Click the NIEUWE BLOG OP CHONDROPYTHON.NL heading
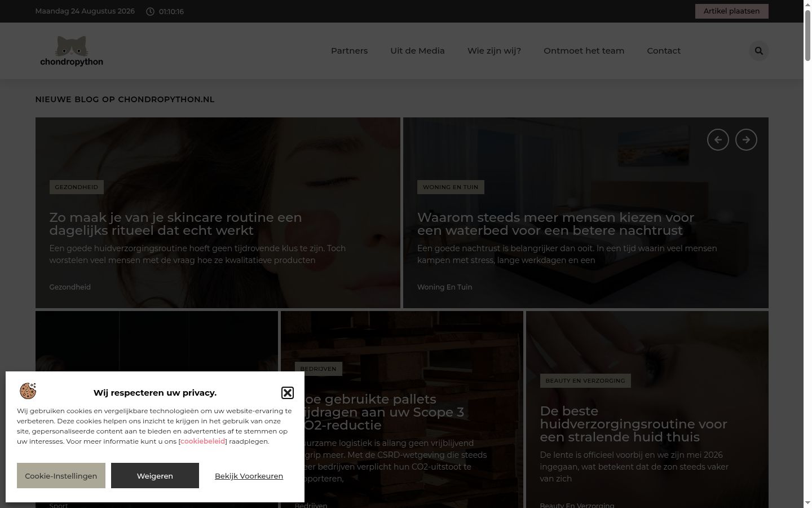The height and width of the screenshot is (508, 812). (125, 99)
